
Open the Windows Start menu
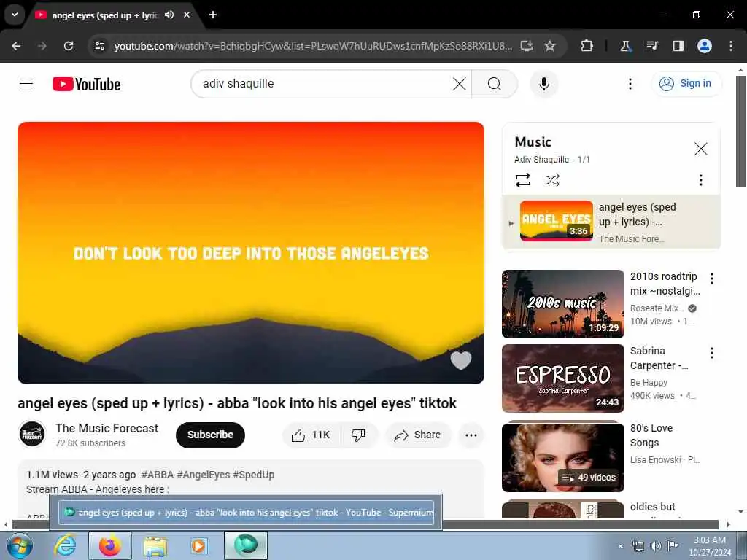tap(20, 545)
